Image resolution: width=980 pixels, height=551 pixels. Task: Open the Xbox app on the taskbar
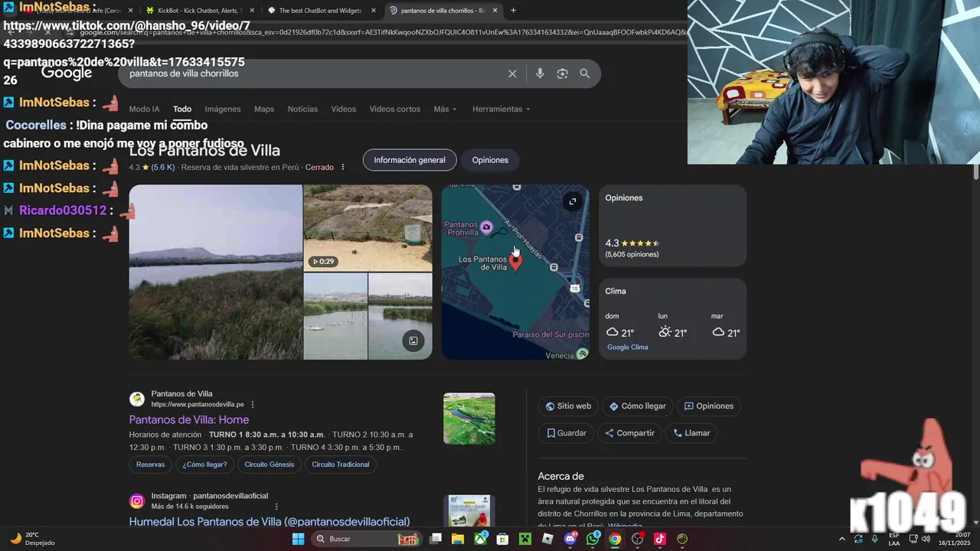[480, 539]
